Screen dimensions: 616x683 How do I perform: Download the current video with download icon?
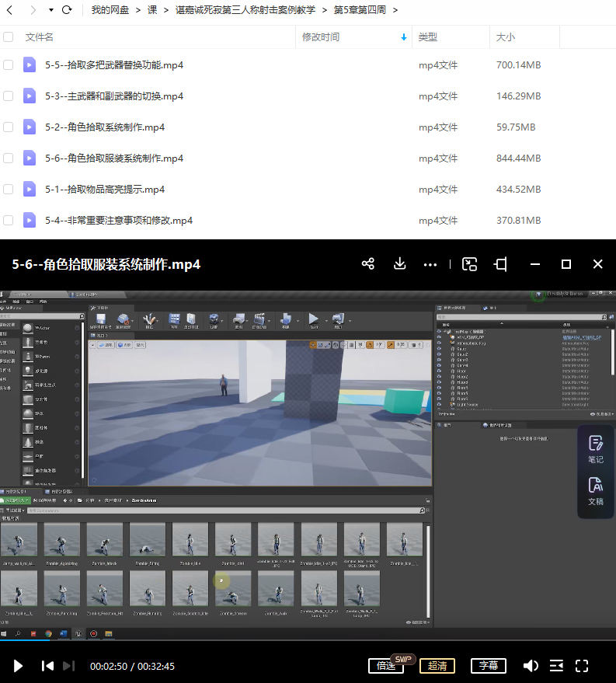400,264
